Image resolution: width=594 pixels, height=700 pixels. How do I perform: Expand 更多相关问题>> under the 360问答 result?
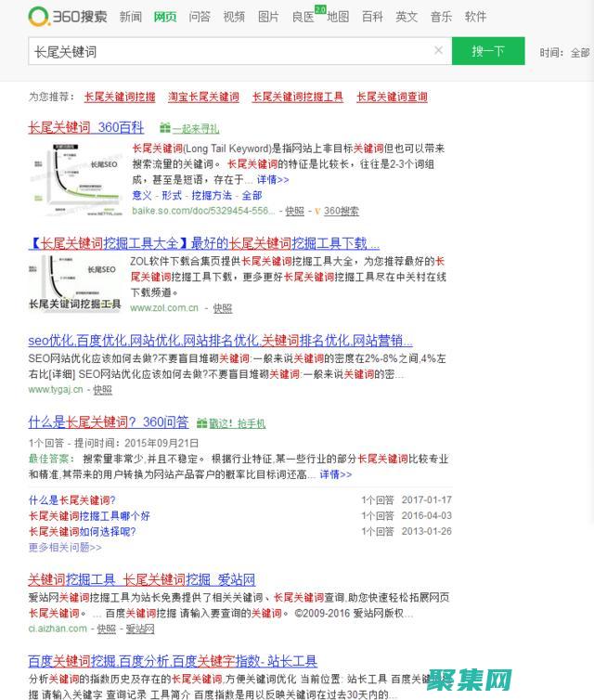tap(64, 547)
